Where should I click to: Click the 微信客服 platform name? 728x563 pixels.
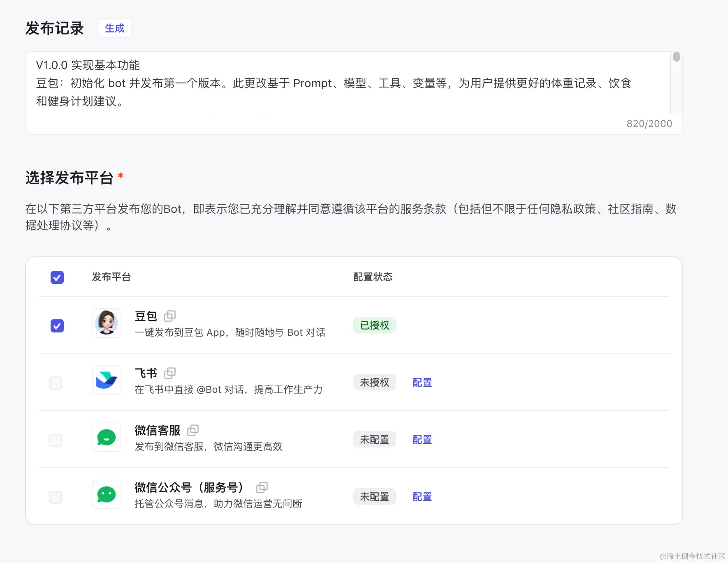pos(158,430)
